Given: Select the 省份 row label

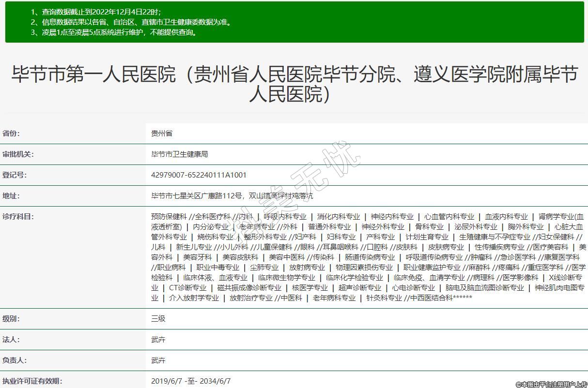Looking at the screenshot, I should 11,134.
